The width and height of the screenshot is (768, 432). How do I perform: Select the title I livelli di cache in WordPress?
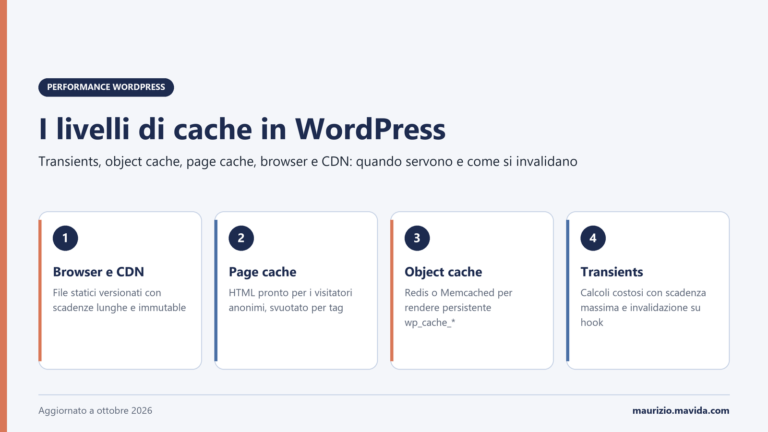click(x=242, y=129)
